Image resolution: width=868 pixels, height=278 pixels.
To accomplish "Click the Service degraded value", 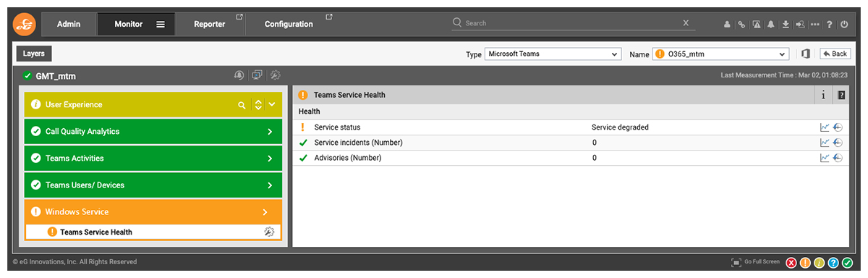I will (620, 127).
